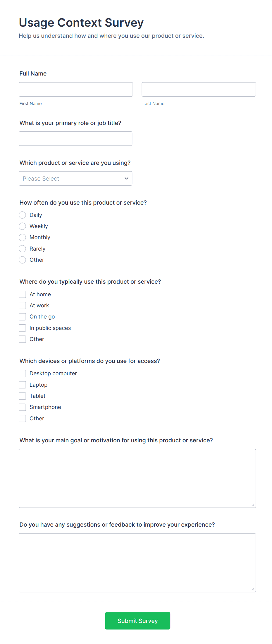Check the Smartphone checkbox
Viewport: 272px width, 644px height.
(x=23, y=407)
